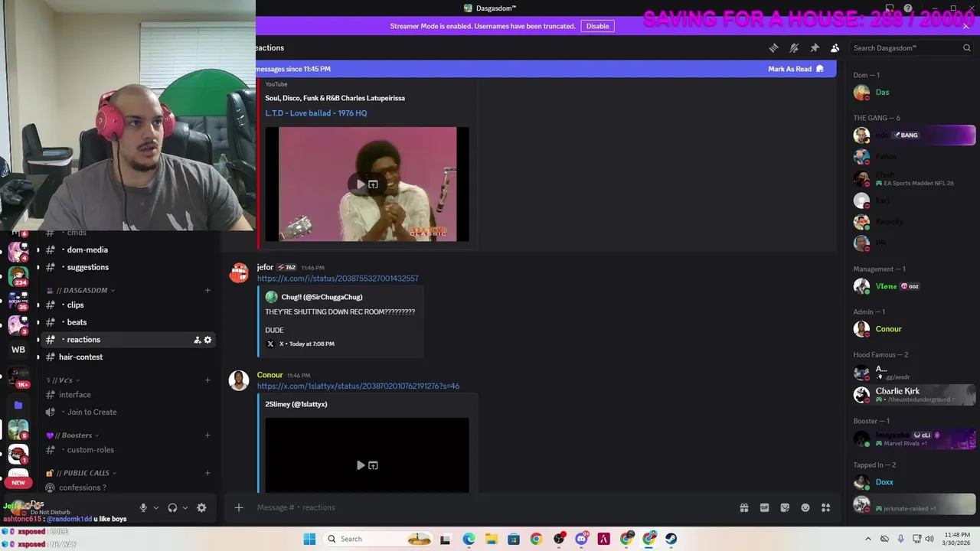
Task: Open the sticker picker
Action: [x=785, y=507]
